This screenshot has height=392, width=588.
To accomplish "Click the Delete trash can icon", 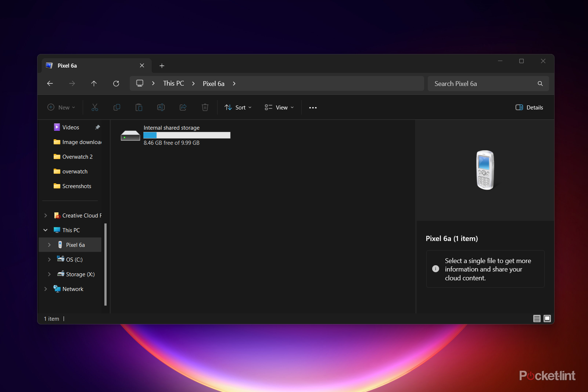I will [x=205, y=107].
